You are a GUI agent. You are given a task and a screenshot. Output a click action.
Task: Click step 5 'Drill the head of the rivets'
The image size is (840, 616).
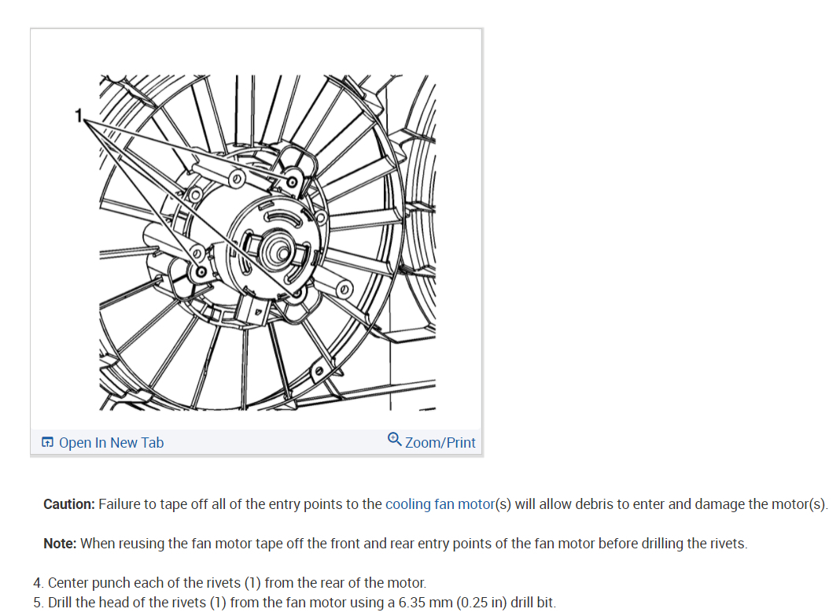tap(295, 602)
